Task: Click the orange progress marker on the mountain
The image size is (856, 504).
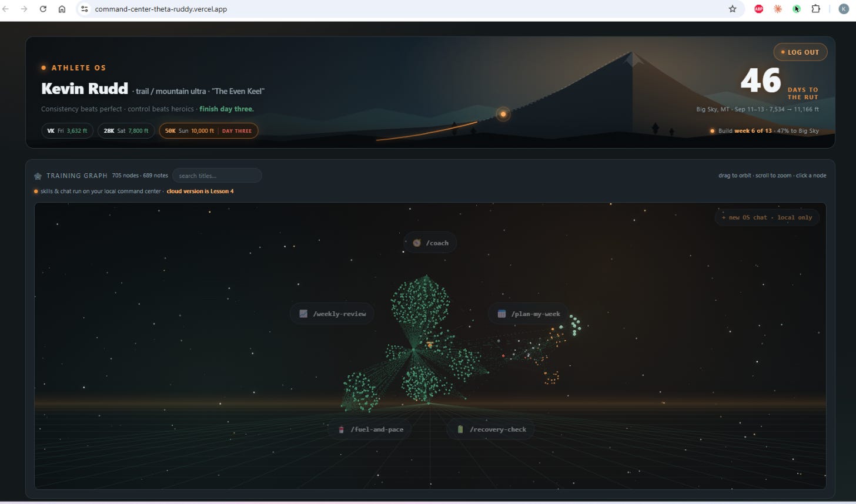Action: pos(503,114)
